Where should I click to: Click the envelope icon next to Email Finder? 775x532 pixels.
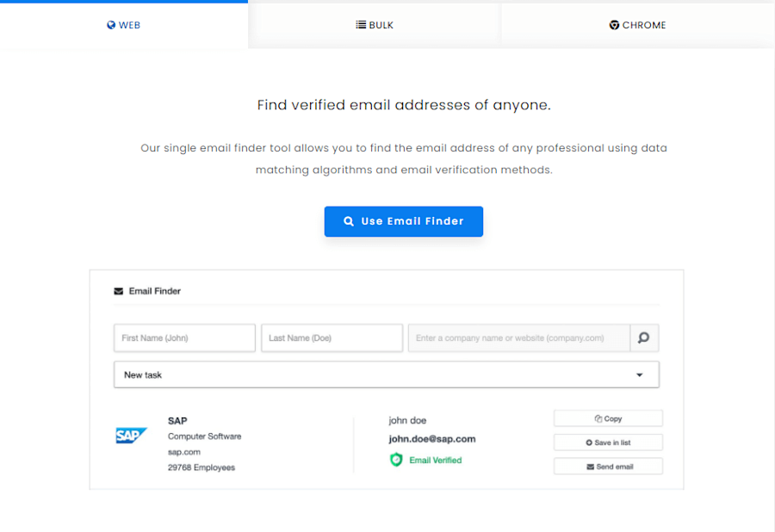(118, 291)
